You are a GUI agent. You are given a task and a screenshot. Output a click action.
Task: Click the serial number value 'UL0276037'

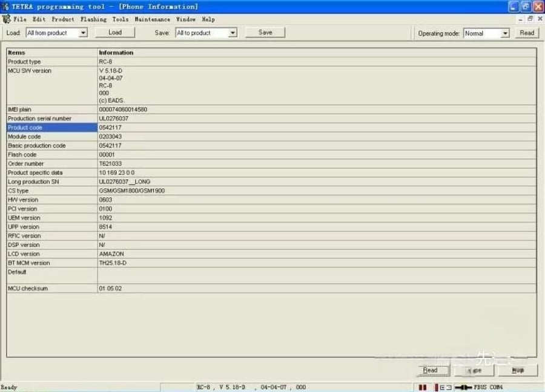[114, 119]
